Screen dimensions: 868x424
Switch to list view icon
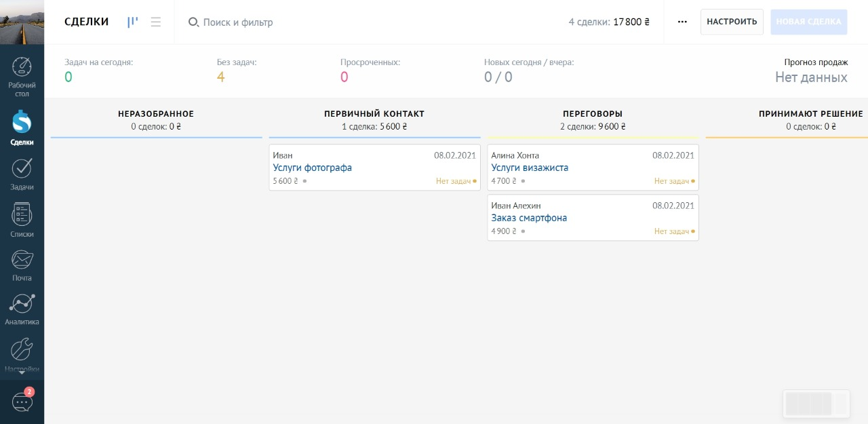(x=155, y=22)
